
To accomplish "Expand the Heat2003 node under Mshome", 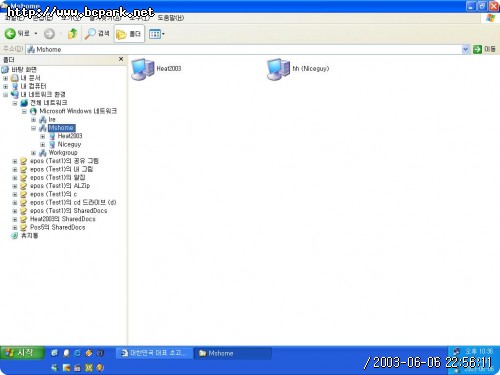I will click(x=43, y=136).
